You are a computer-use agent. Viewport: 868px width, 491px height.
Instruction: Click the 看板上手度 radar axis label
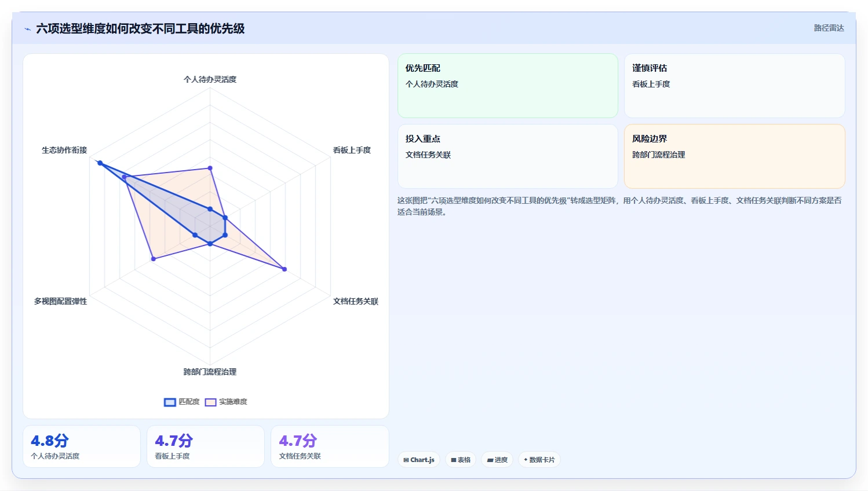coord(352,150)
